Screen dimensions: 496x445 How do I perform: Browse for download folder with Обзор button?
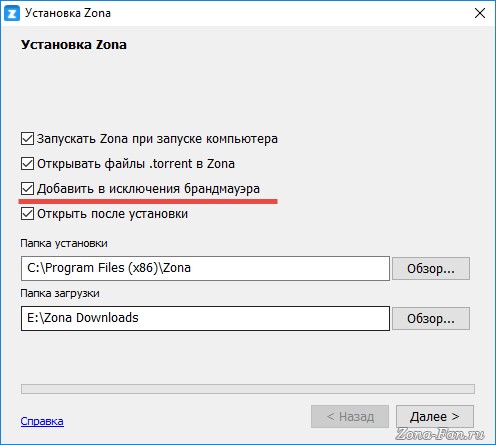431,318
